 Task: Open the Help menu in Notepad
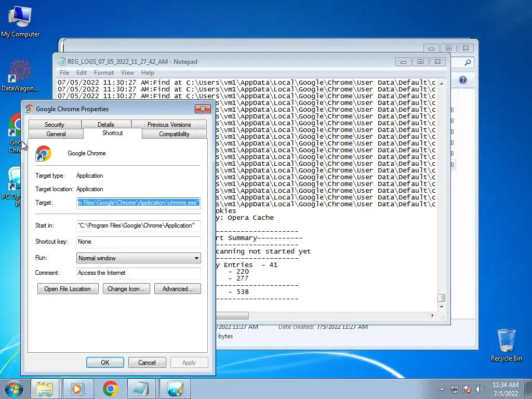(148, 73)
